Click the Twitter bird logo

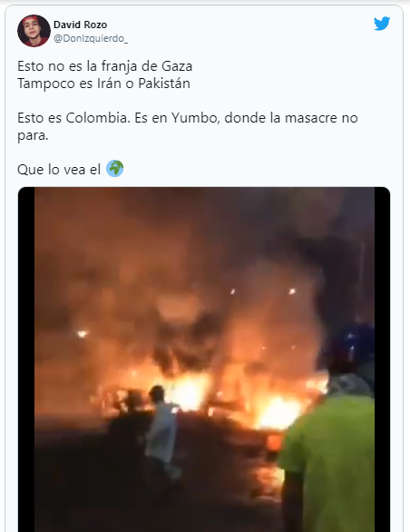click(382, 24)
